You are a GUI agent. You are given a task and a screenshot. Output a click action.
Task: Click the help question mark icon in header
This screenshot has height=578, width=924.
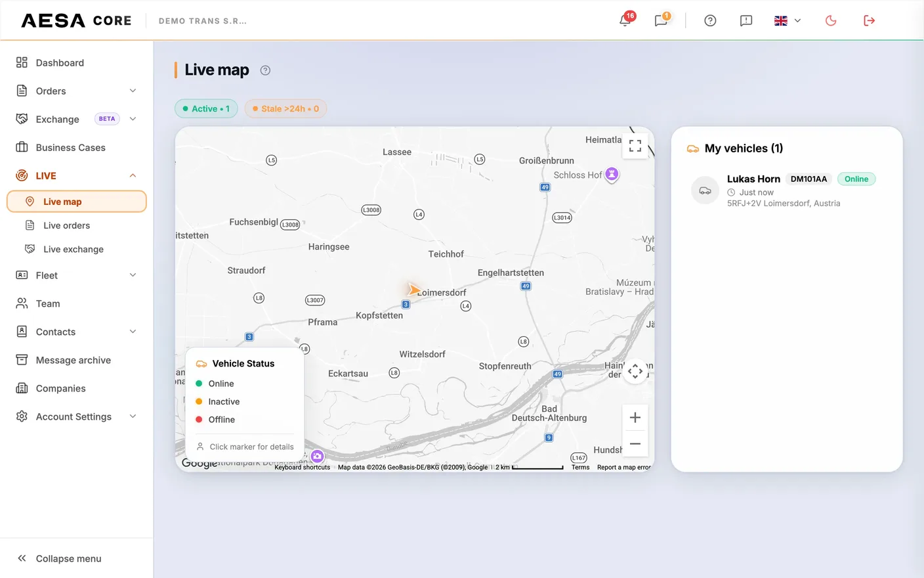[710, 20]
